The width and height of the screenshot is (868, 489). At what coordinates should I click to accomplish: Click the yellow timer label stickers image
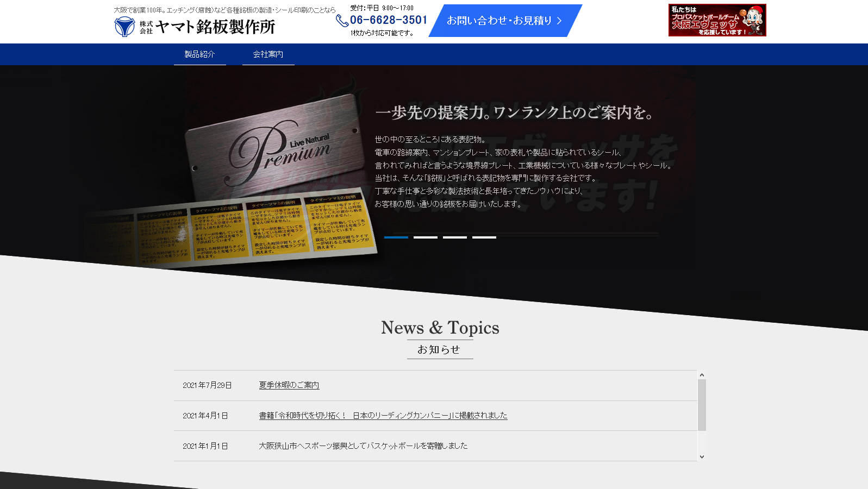(245, 228)
